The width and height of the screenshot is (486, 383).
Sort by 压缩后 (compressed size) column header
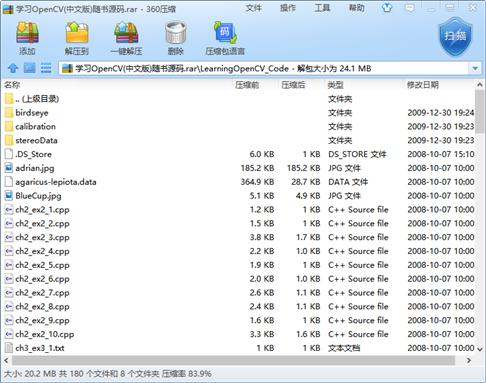click(x=293, y=85)
